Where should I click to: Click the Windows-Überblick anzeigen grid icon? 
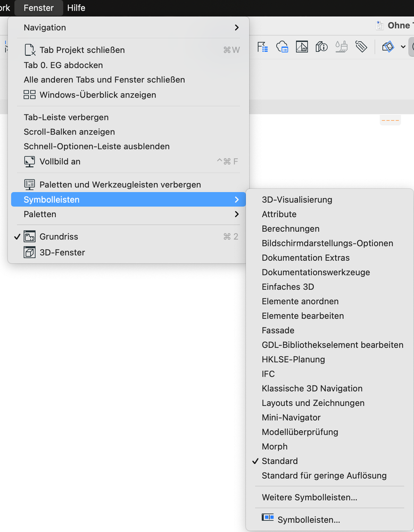click(30, 95)
